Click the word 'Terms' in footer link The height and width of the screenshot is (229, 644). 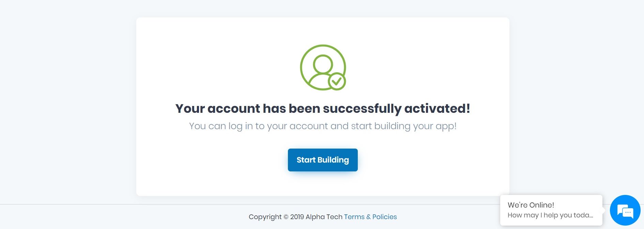coord(354,217)
